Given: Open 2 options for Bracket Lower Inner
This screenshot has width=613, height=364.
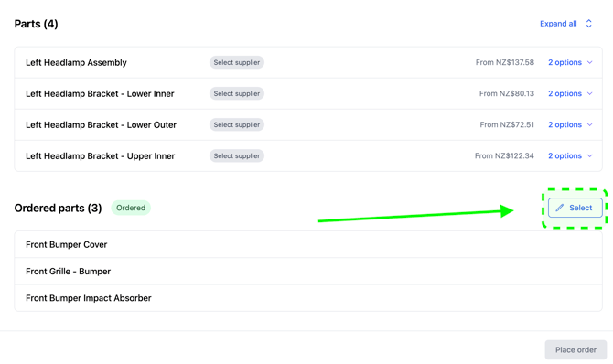Looking at the screenshot, I should point(565,93).
